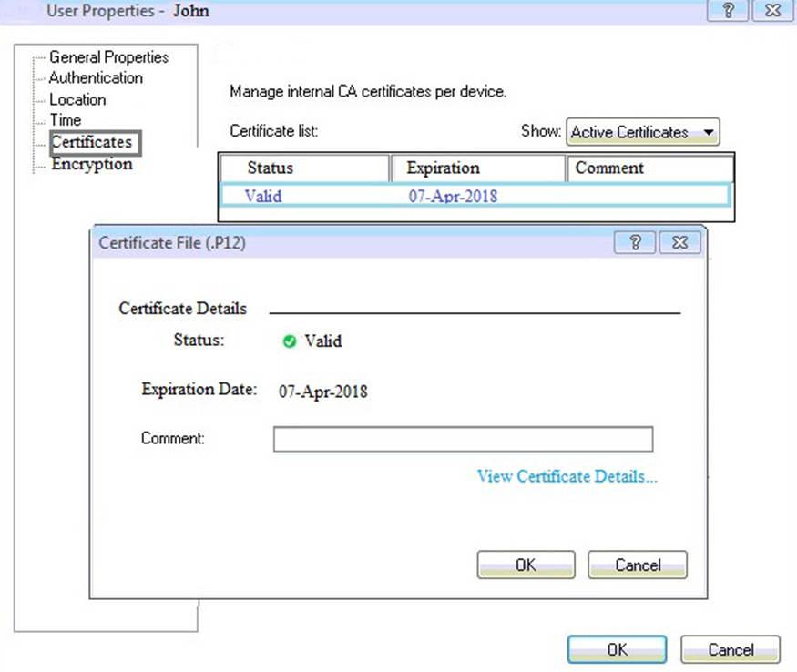Screen dimensions: 797x672
Task: Close the Certificate File (.P12) dialog
Action: pos(679,242)
